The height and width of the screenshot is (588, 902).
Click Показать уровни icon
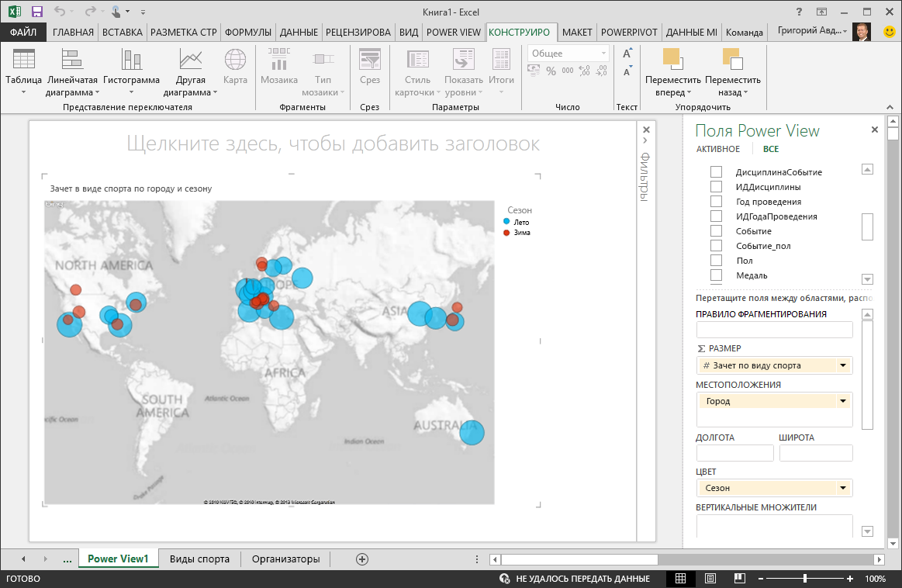pyautogui.click(x=464, y=59)
